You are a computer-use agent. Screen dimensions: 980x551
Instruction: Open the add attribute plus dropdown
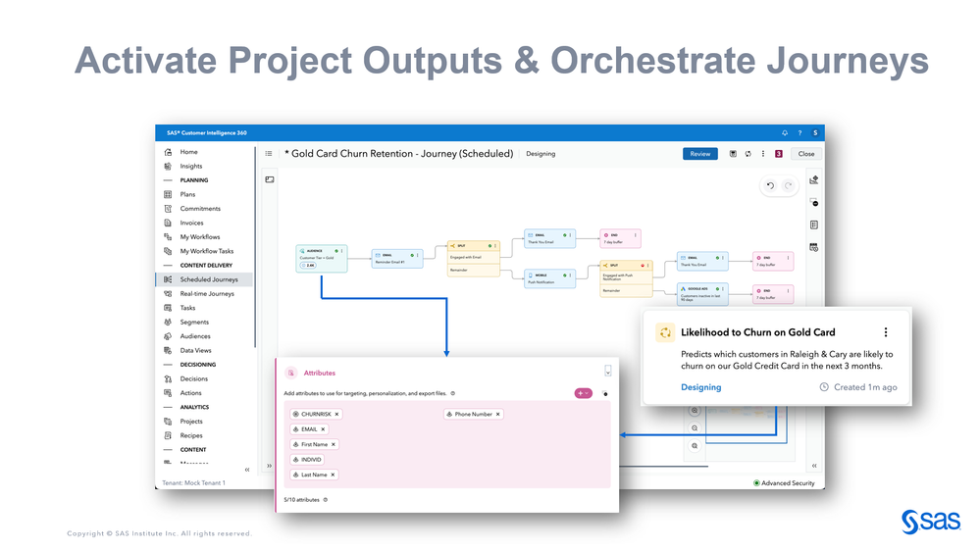(583, 393)
